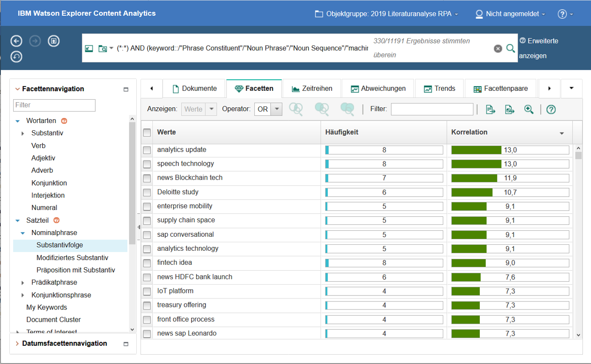Sort by the Korrelation column arrow

[x=562, y=133]
